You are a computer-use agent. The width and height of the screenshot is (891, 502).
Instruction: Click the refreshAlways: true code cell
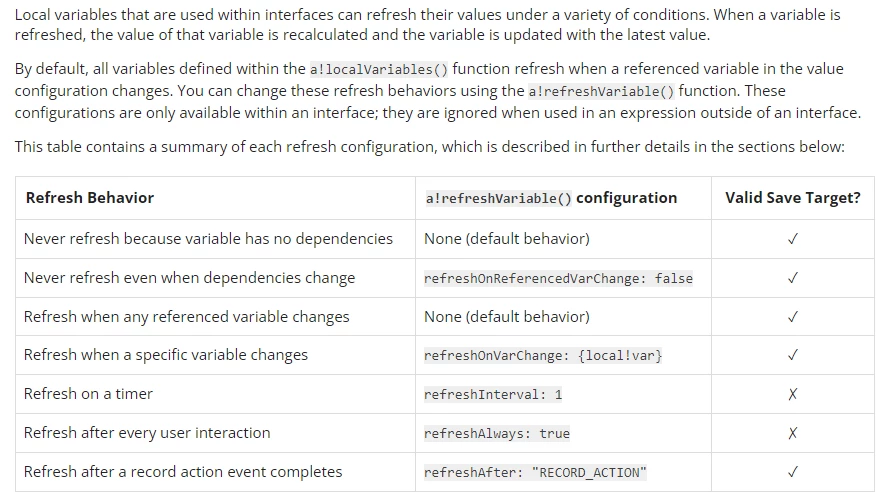[497, 434]
